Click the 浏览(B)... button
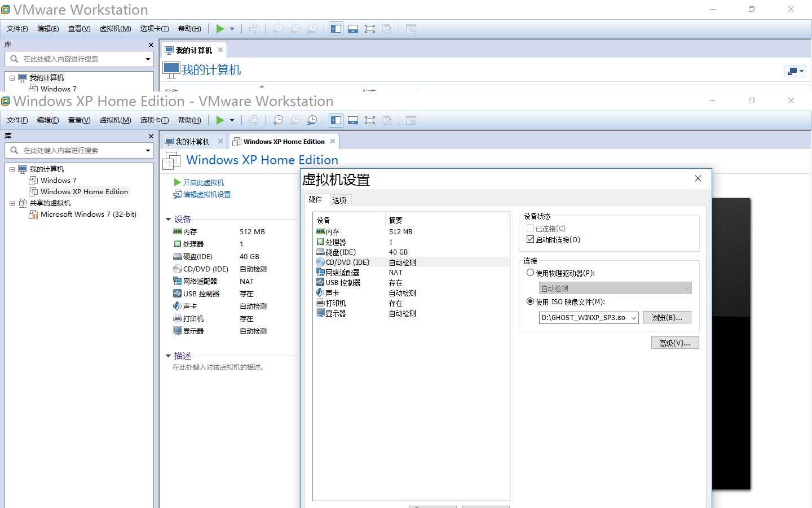Viewport: 812px width, 508px height. click(x=667, y=318)
